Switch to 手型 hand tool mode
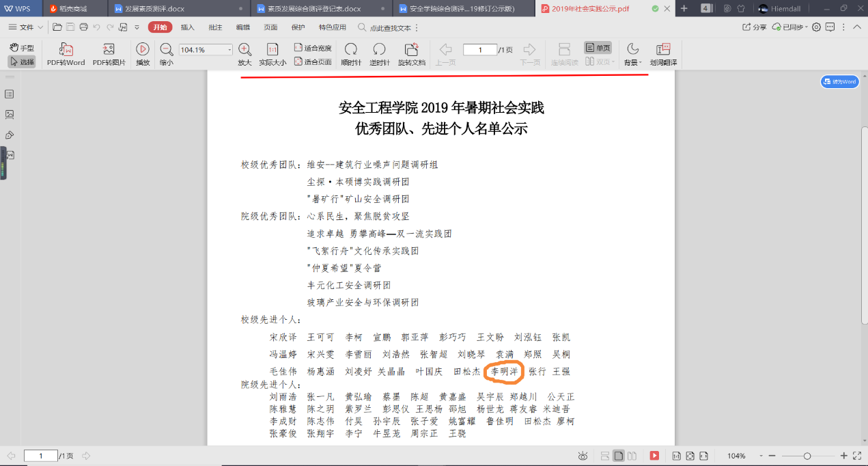 [x=23, y=48]
